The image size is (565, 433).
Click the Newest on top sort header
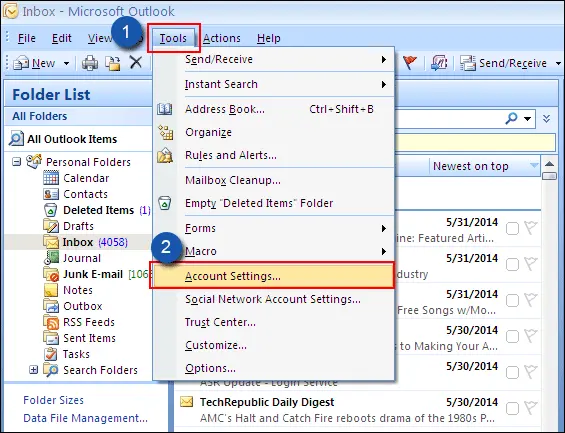tap(485, 166)
